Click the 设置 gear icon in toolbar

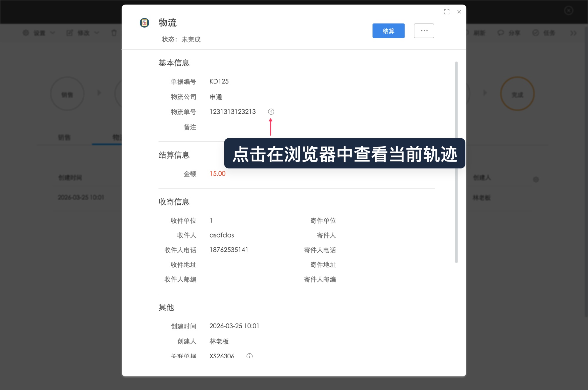pyautogui.click(x=26, y=33)
